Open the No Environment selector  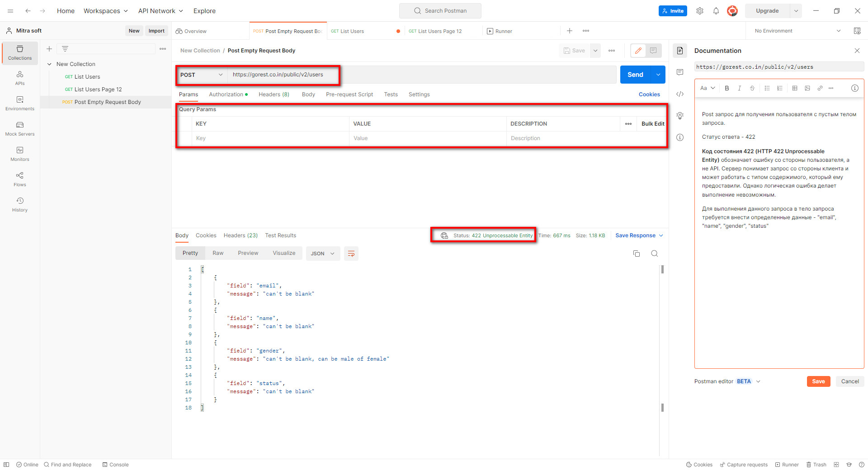797,31
